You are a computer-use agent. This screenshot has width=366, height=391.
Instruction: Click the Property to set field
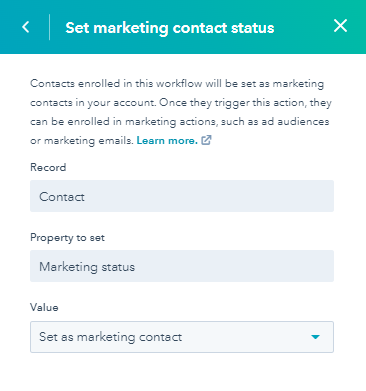pyautogui.click(x=182, y=266)
